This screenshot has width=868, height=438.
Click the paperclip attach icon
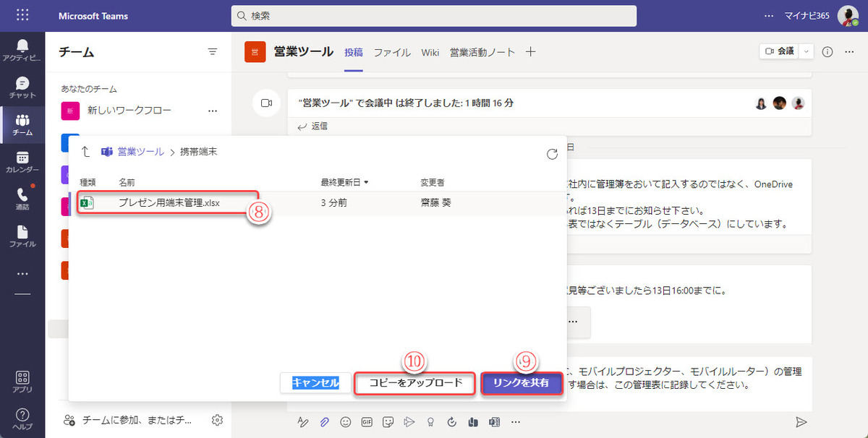[x=325, y=422]
